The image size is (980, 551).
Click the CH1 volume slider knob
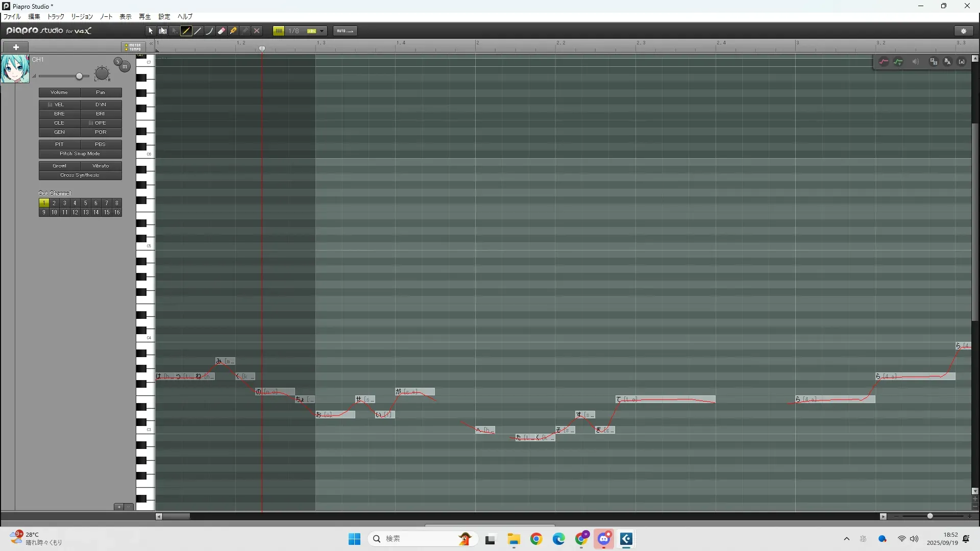point(79,77)
